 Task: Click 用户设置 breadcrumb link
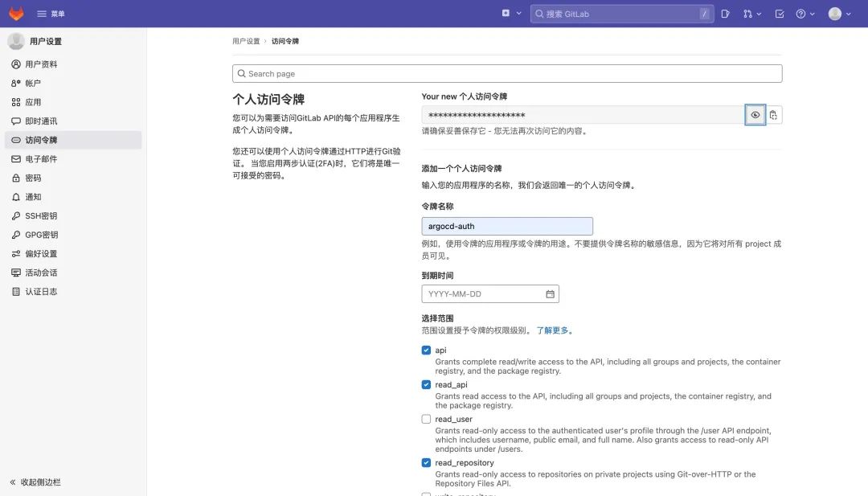pyautogui.click(x=246, y=41)
